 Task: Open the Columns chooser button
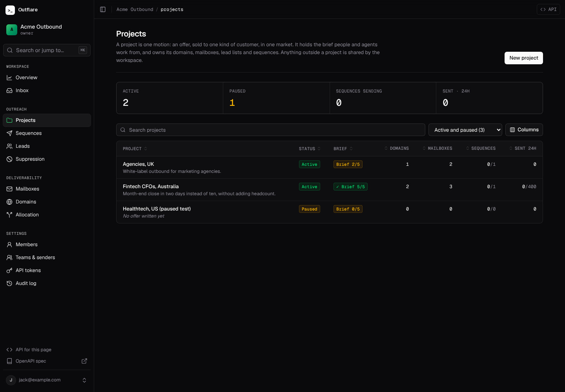524,130
